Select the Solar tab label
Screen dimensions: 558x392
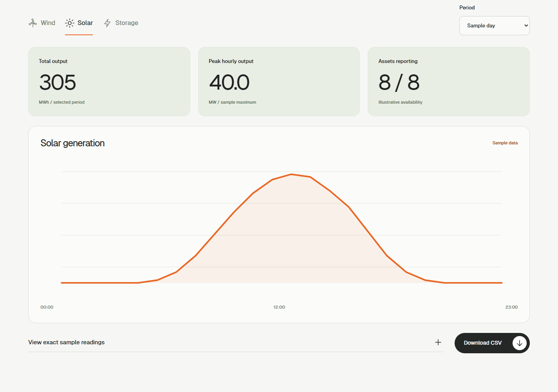pos(85,23)
